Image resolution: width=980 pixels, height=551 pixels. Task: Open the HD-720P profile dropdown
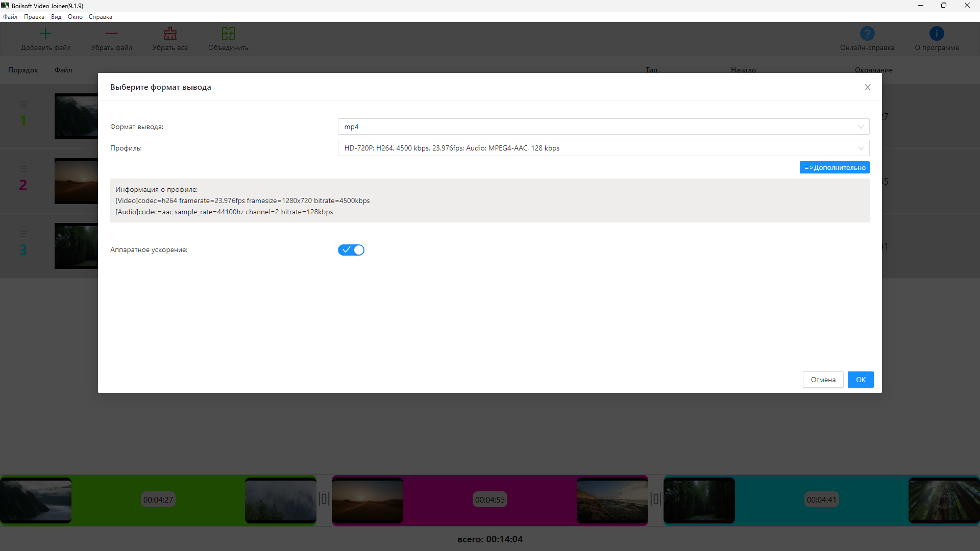pyautogui.click(x=603, y=148)
